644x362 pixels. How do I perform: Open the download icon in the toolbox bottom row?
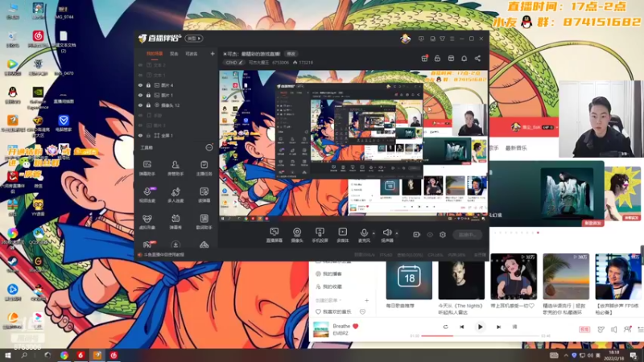[175, 245]
